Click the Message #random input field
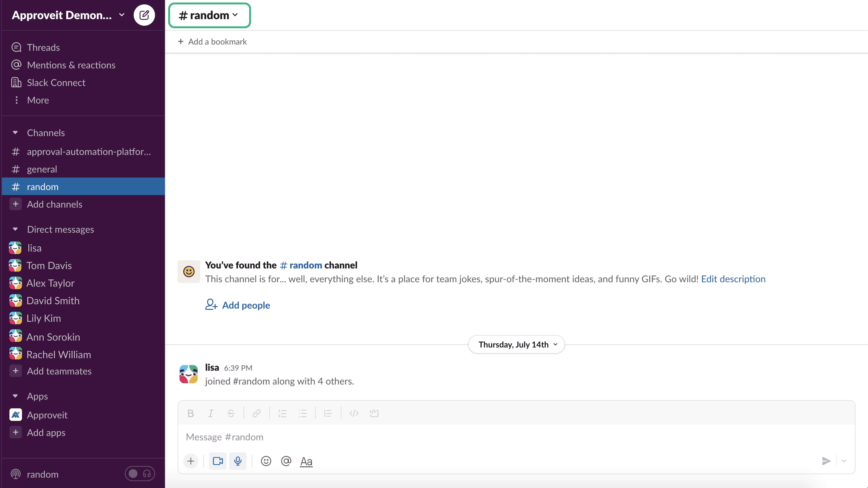 [x=516, y=437]
